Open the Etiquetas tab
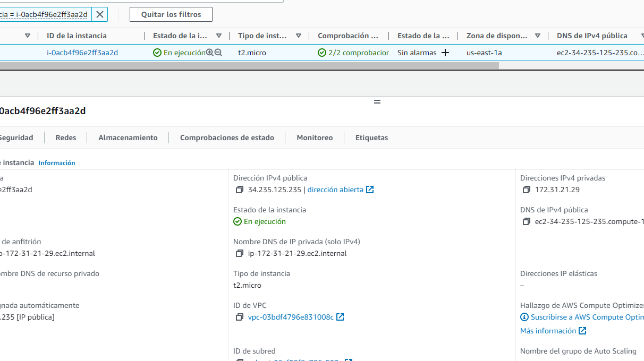 pos(371,137)
